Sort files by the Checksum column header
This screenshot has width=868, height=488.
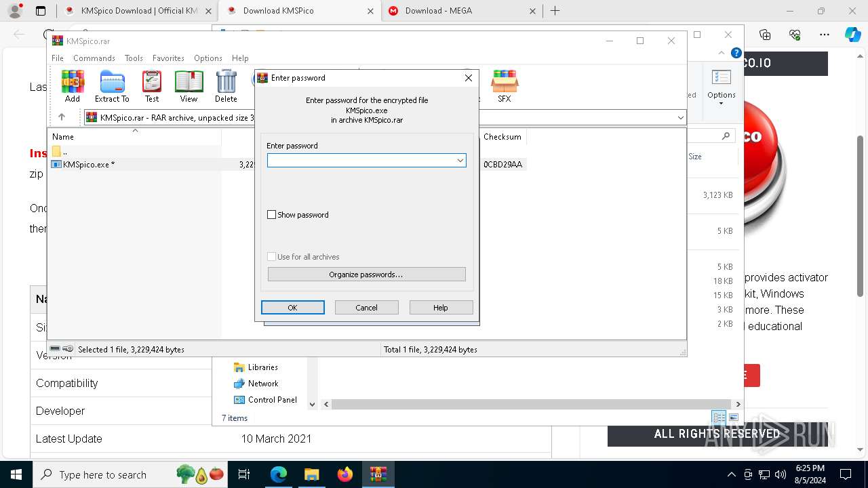point(502,137)
